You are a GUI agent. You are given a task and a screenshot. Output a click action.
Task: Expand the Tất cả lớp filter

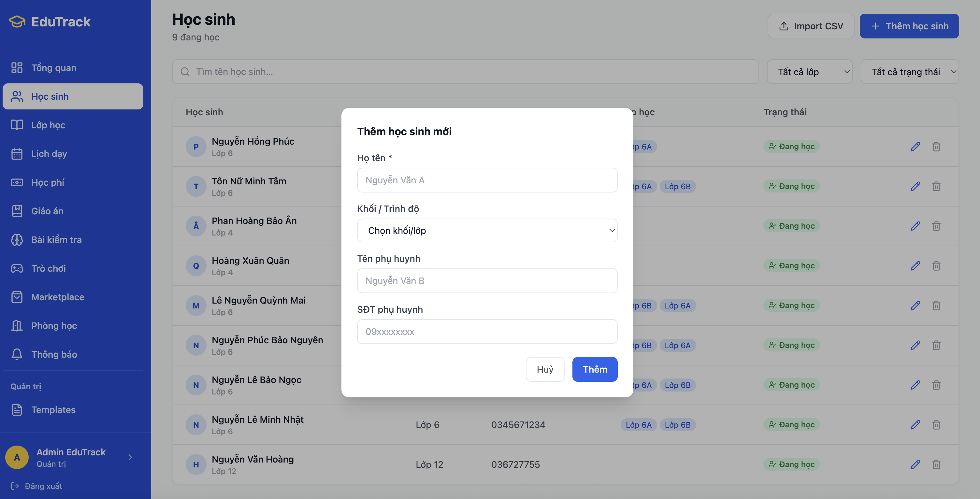(x=809, y=72)
